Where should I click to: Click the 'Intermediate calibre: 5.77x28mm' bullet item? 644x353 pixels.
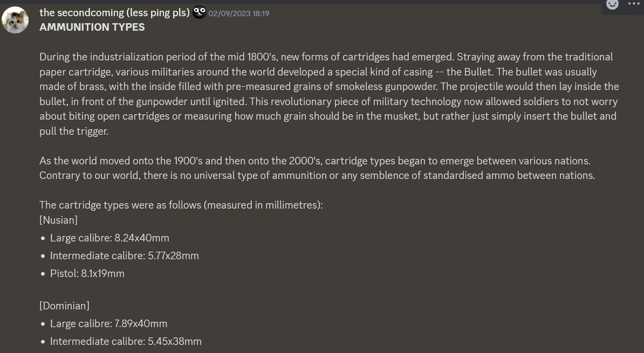(124, 255)
